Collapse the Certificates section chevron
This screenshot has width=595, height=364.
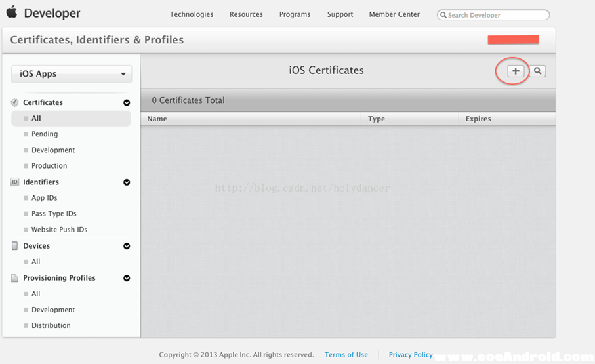tap(127, 103)
